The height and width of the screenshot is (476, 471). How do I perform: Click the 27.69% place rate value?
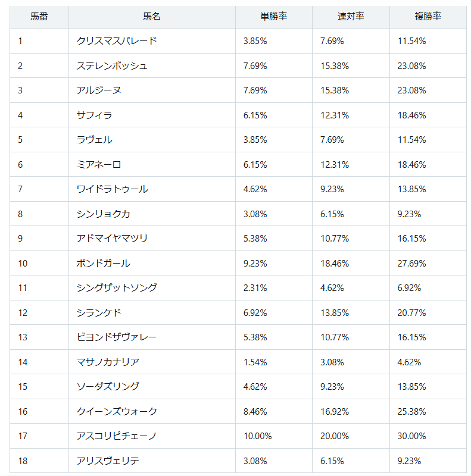411,263
